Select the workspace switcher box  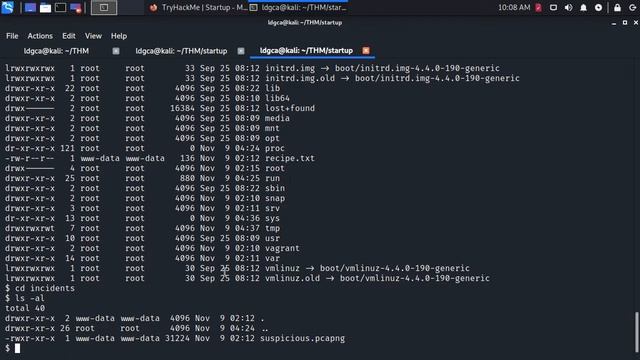point(104,7)
